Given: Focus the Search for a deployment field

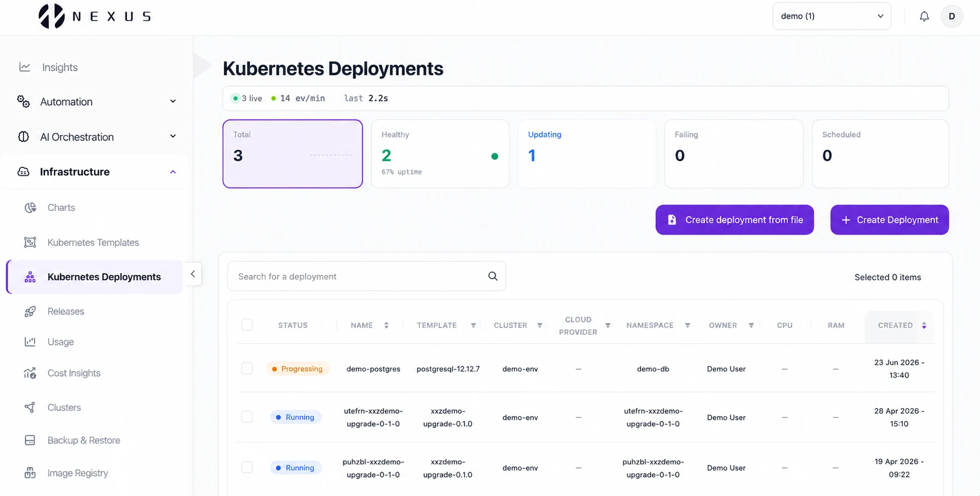Looking at the screenshot, I should click(x=366, y=276).
